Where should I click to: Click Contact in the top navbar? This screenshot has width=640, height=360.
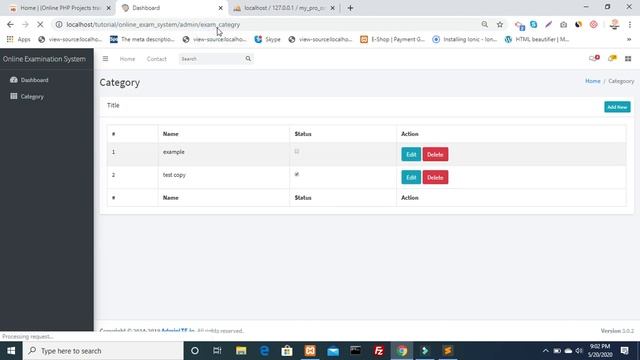pos(157,59)
